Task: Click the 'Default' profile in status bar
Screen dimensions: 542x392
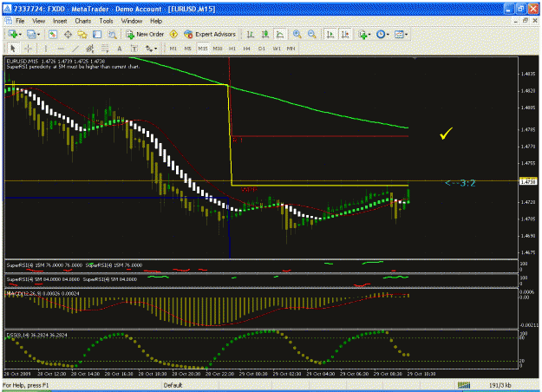Action: [173, 385]
